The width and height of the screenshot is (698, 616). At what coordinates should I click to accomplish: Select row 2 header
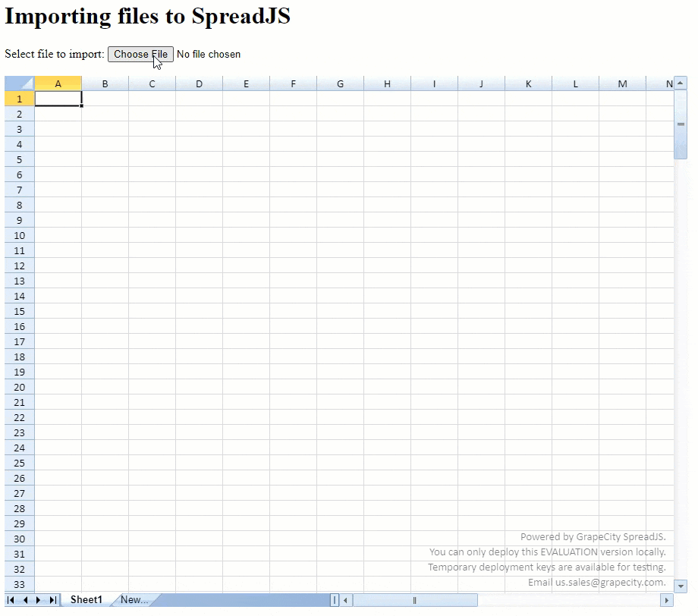click(x=20, y=114)
